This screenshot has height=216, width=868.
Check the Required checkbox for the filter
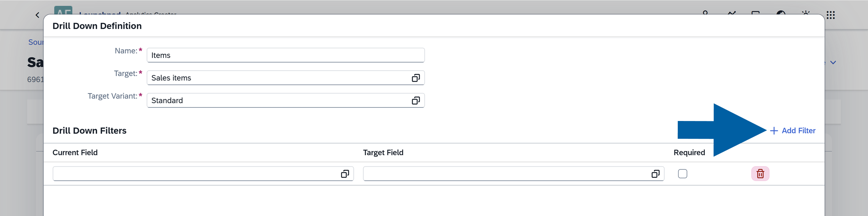(x=683, y=173)
